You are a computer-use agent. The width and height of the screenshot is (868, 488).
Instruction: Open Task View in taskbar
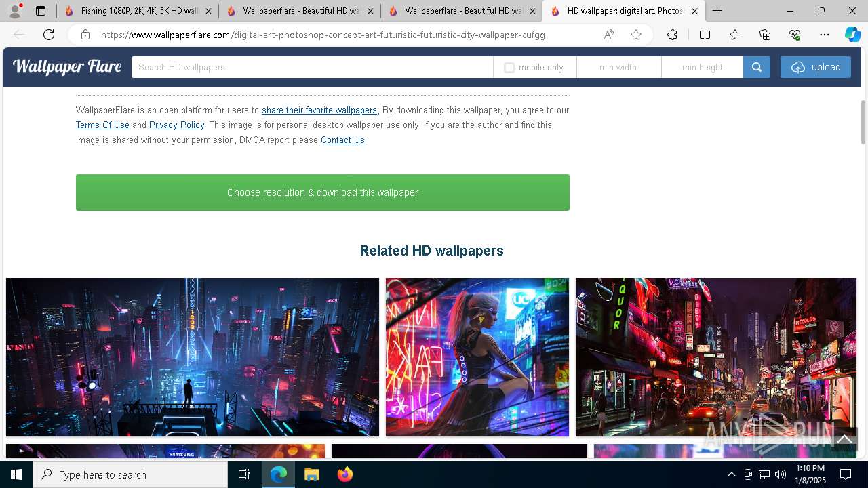point(244,474)
